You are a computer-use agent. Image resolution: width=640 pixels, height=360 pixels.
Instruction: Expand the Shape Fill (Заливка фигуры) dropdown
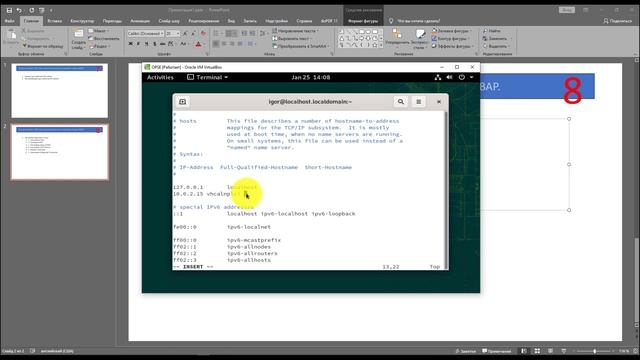pyautogui.click(x=452, y=31)
